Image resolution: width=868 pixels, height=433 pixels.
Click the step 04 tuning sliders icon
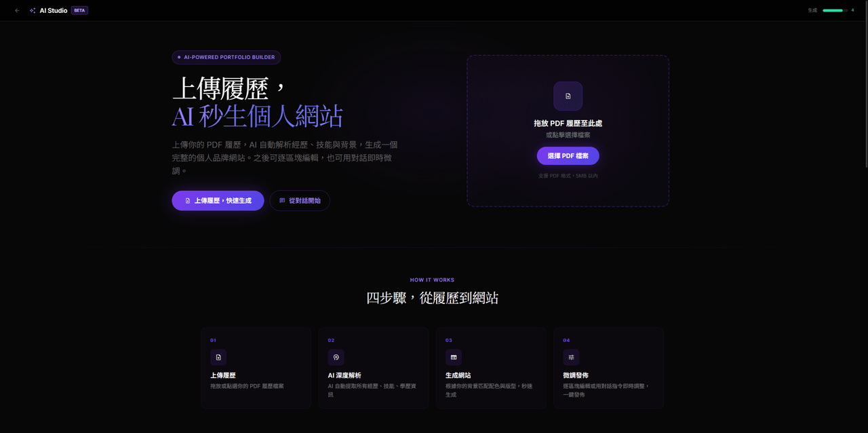click(571, 357)
